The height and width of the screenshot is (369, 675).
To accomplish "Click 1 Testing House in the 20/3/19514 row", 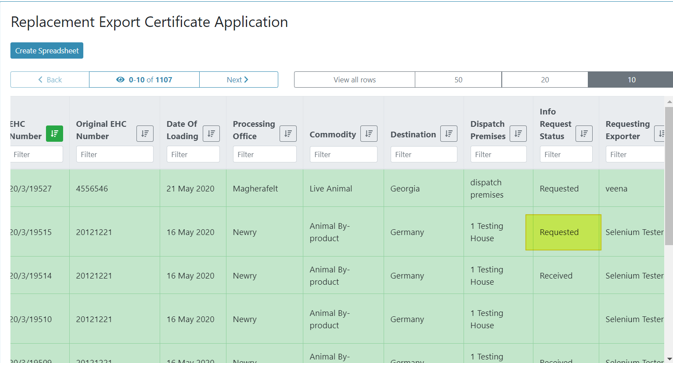I will 486,276.
